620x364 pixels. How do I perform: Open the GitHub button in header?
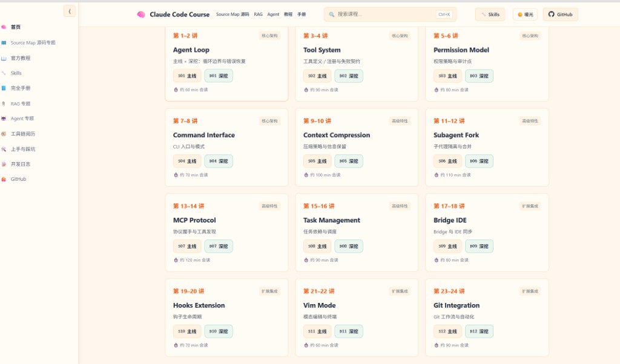tap(560, 15)
